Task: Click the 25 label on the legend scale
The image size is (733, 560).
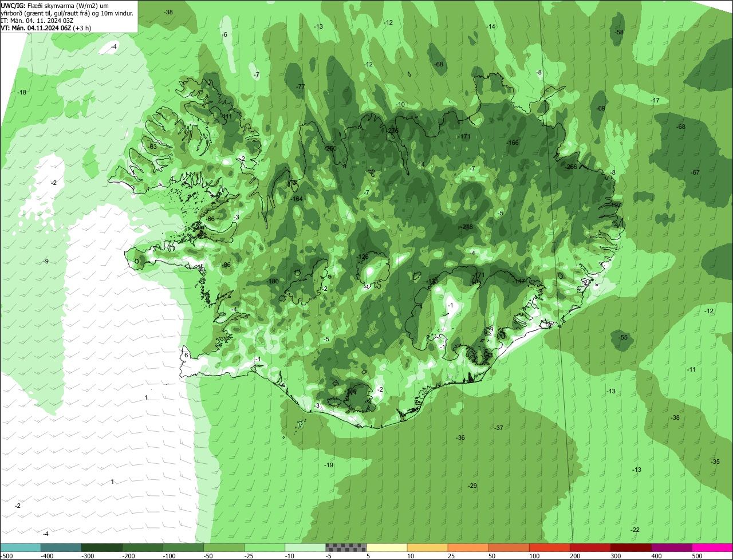Action: [x=451, y=556]
